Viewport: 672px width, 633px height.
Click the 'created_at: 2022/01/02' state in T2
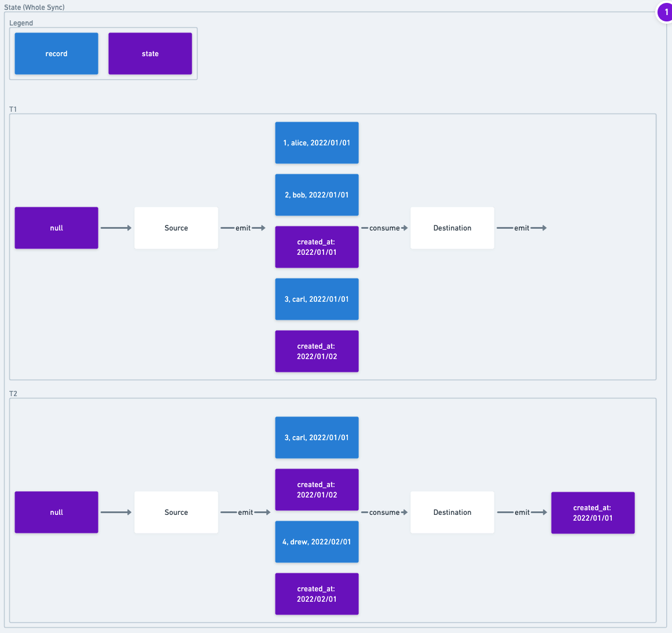[x=317, y=489]
